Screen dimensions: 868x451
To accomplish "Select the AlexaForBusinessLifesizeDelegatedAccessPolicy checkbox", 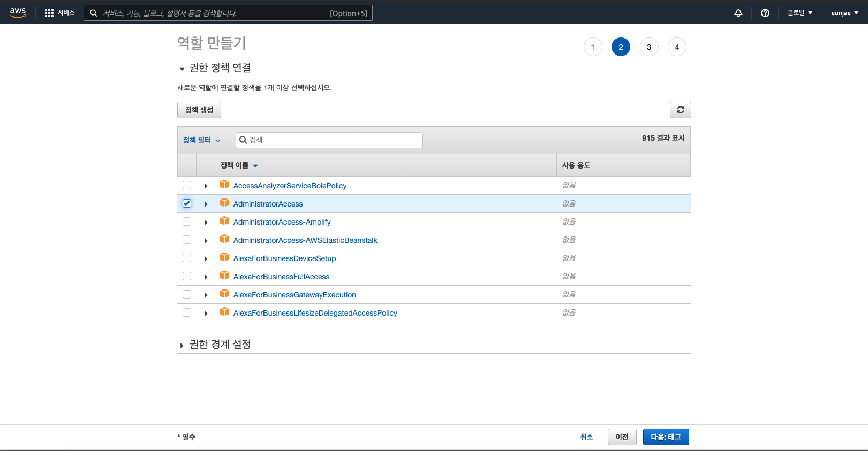I will coord(187,312).
